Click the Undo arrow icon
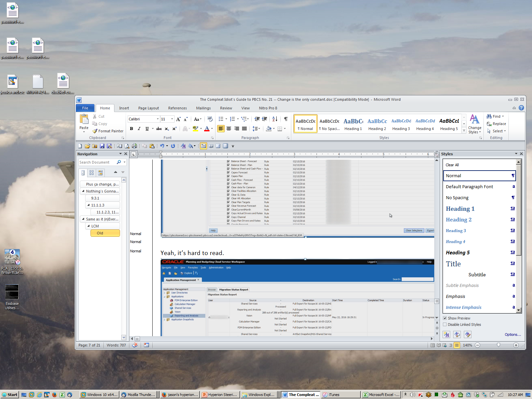The height and width of the screenshot is (399, 532). pos(162,146)
